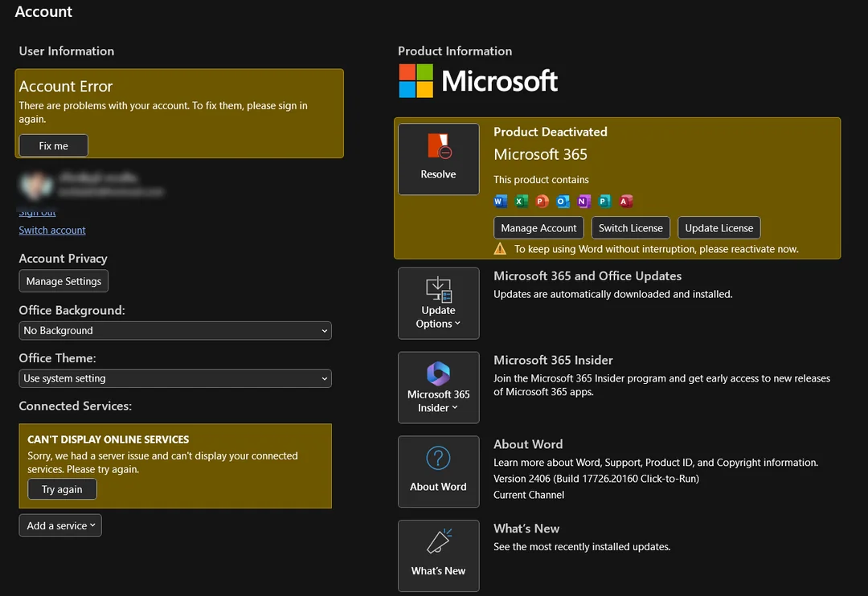Click the Manage Account button
Viewport: 868px width, 596px height.
(538, 228)
